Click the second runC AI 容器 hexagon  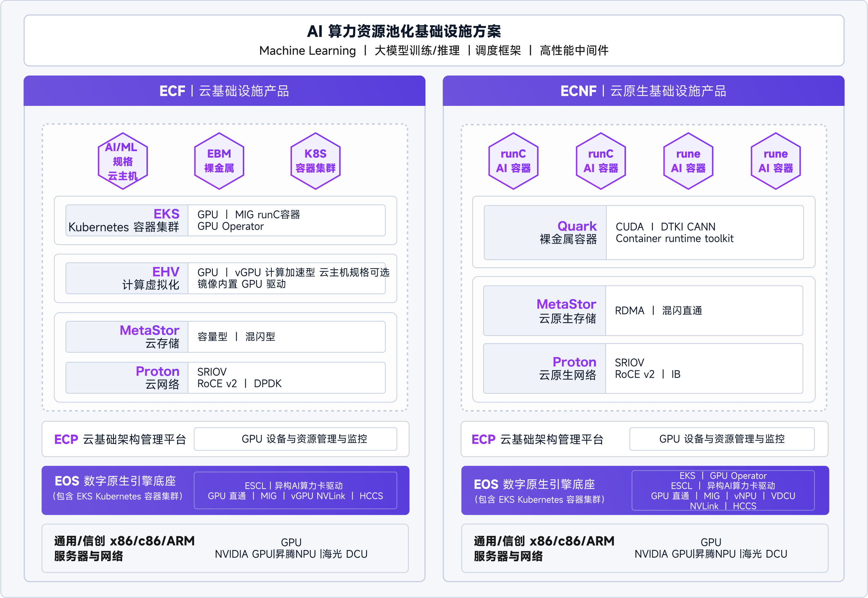coord(601,161)
